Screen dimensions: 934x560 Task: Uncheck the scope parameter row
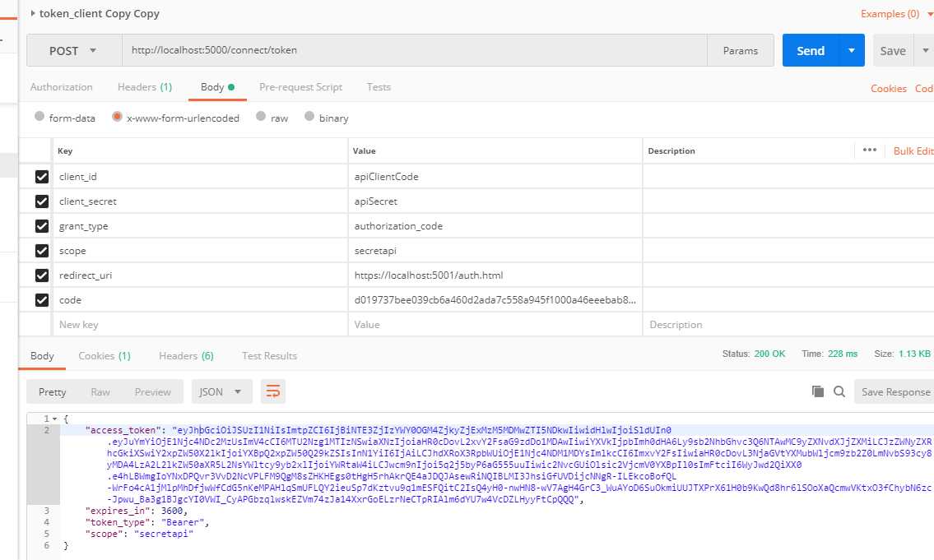(x=42, y=251)
